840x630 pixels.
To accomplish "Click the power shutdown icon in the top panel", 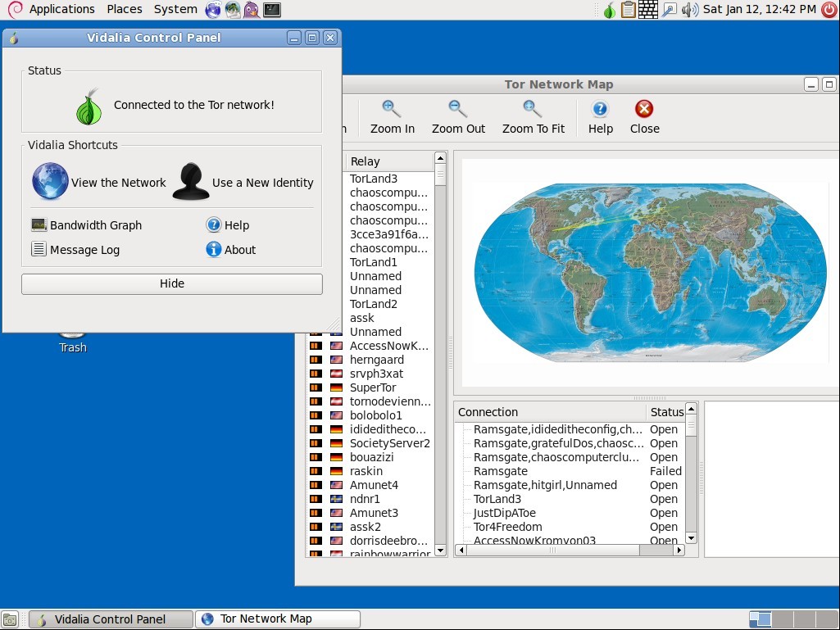I will point(830,10).
